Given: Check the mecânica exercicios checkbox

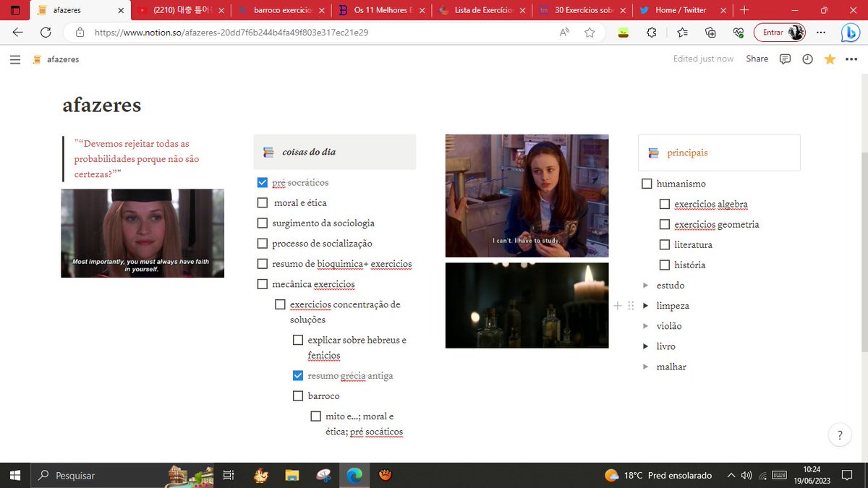Looking at the screenshot, I should (x=263, y=284).
